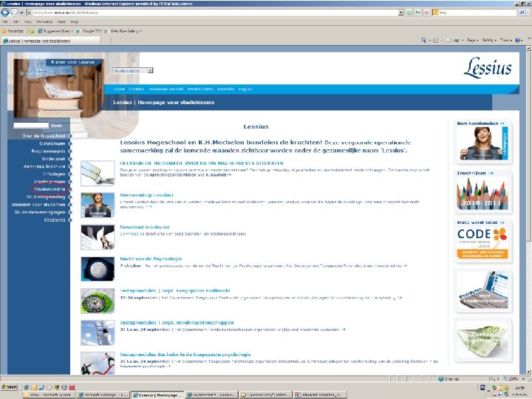Image resolution: width=532 pixels, height=399 pixels.
Task: Click the Lessius Homepage taskbar button
Action: (x=157, y=395)
